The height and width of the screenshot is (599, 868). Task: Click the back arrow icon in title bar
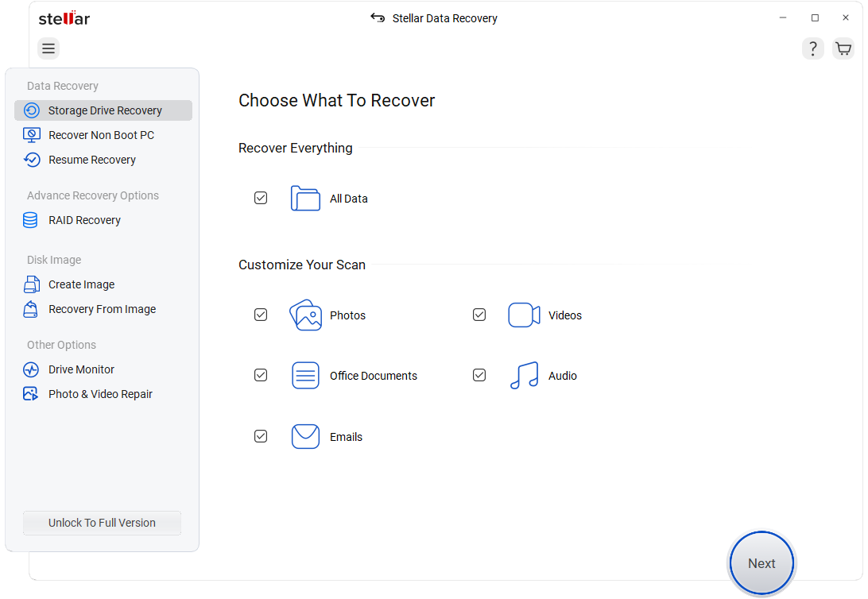tap(378, 17)
